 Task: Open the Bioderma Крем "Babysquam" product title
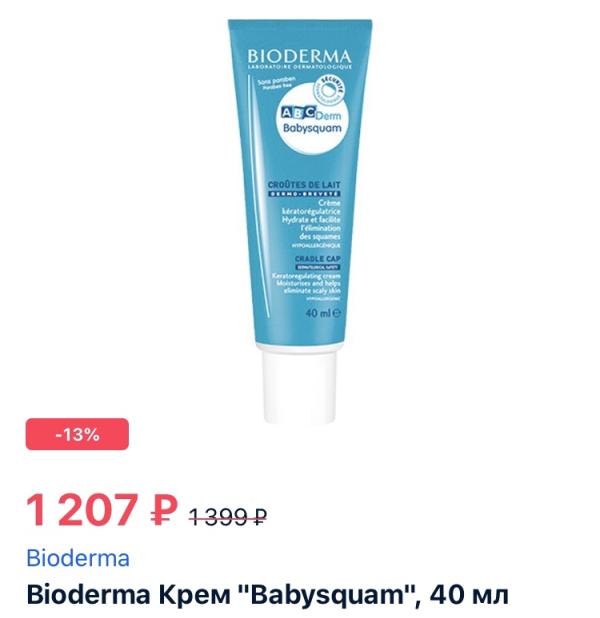pos(267,595)
